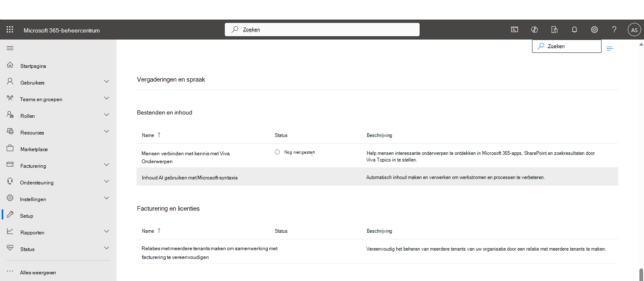Open the Cloud Shell terminal icon
Viewport: 644px width, 281px height.
click(515, 30)
